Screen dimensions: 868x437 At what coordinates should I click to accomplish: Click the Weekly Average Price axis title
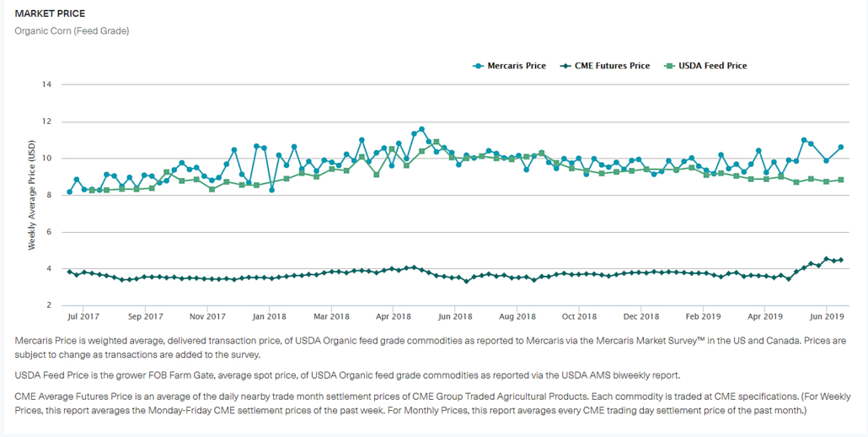click(32, 195)
